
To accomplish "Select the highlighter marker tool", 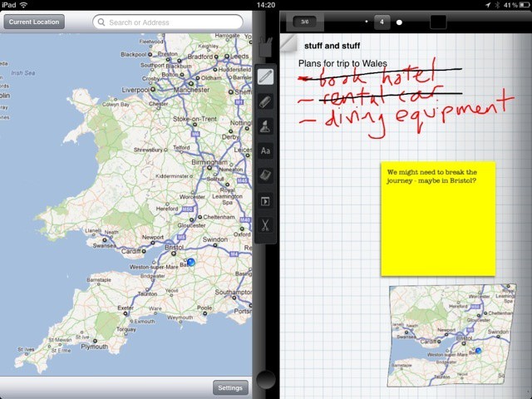I will pos(266,102).
